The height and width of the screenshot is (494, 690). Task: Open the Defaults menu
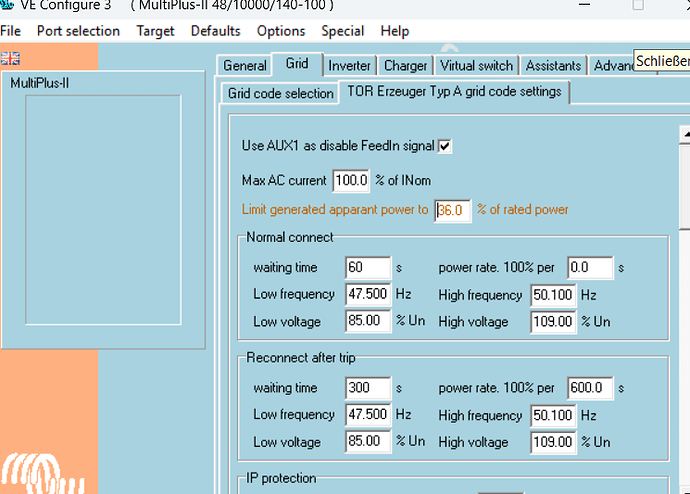click(x=216, y=31)
